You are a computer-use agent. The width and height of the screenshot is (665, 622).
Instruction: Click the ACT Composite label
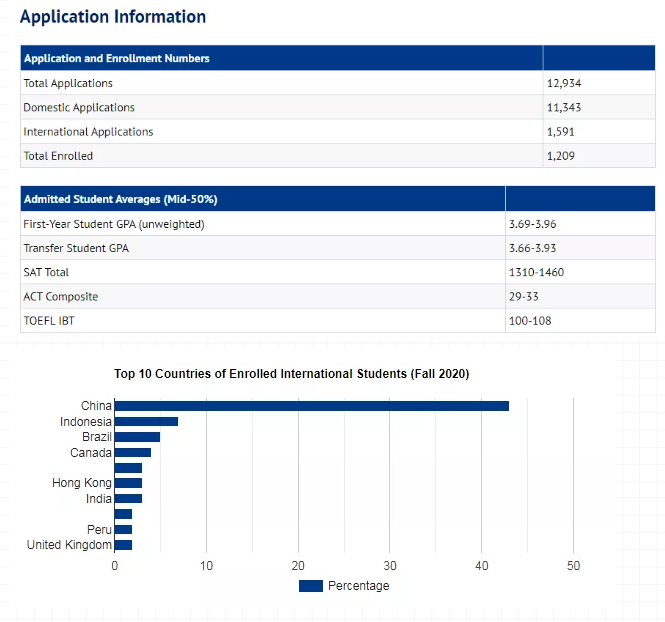(61, 296)
